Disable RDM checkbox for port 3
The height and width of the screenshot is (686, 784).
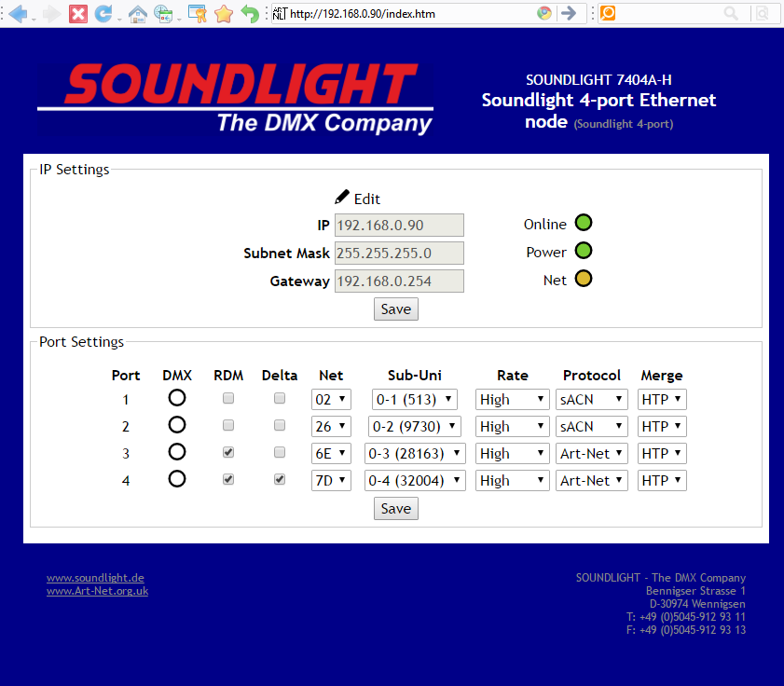click(x=228, y=453)
